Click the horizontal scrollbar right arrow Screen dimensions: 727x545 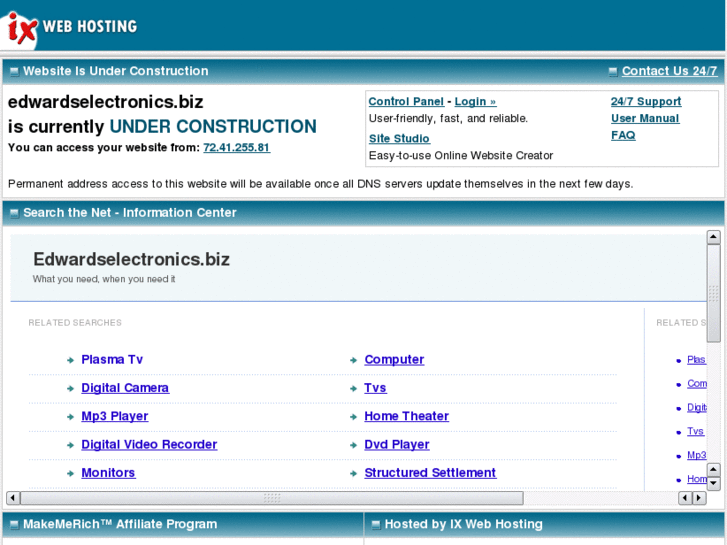pyautogui.click(x=699, y=498)
